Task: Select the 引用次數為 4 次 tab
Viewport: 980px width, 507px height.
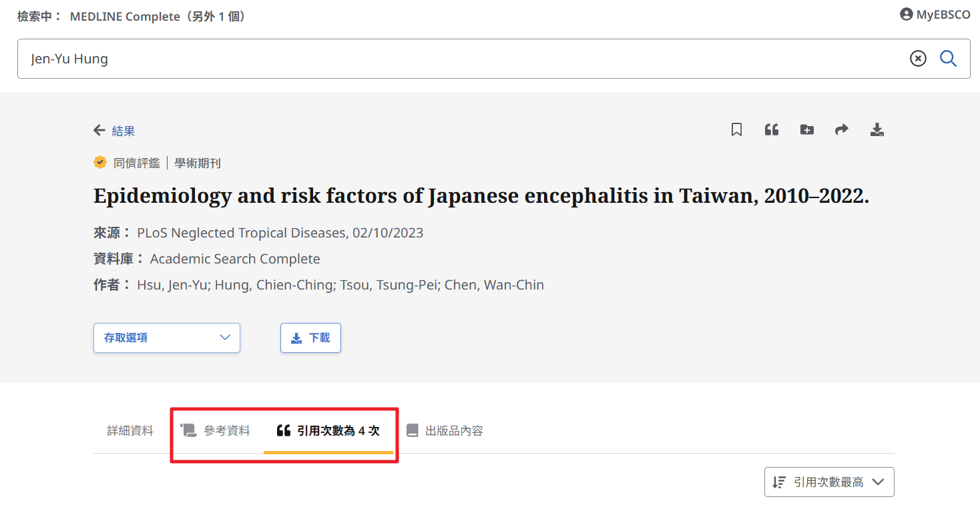Action: pyautogui.click(x=328, y=431)
